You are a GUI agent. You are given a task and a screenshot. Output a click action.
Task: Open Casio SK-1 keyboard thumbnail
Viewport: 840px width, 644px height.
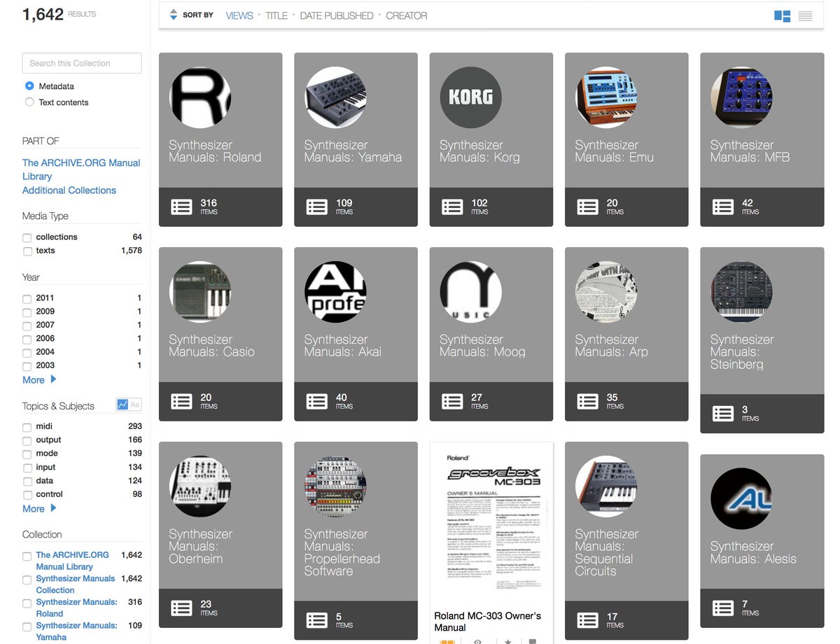pyautogui.click(x=200, y=292)
